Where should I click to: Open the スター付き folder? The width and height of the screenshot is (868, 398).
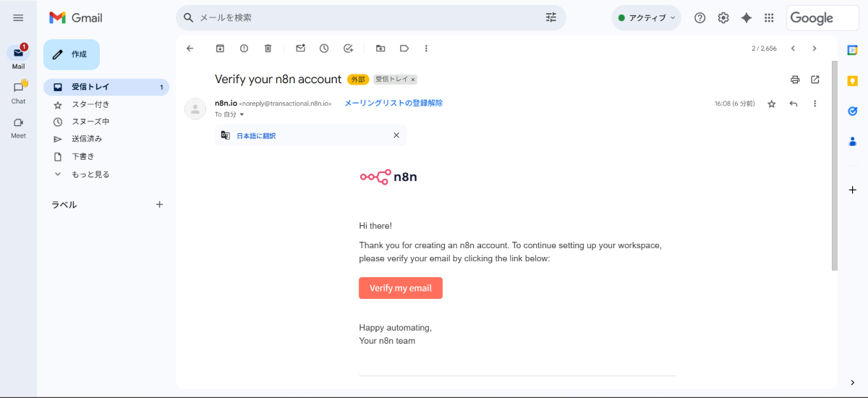(90, 105)
